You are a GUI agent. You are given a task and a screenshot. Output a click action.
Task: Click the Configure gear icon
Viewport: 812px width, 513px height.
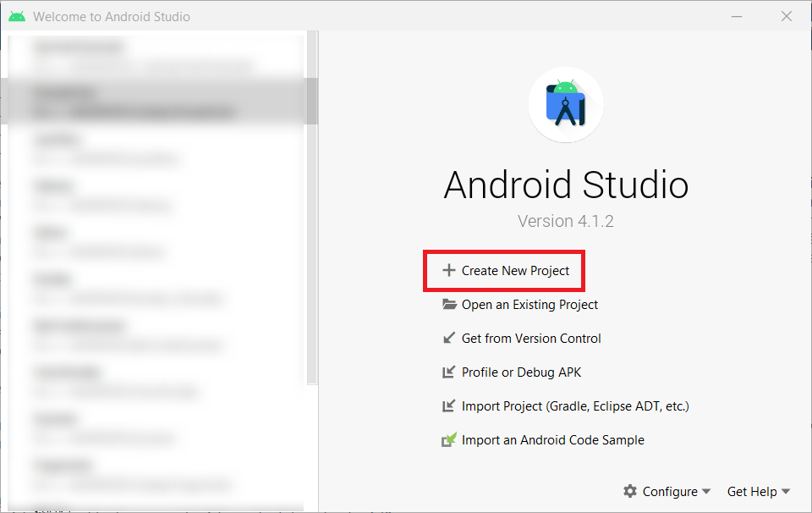point(629,491)
